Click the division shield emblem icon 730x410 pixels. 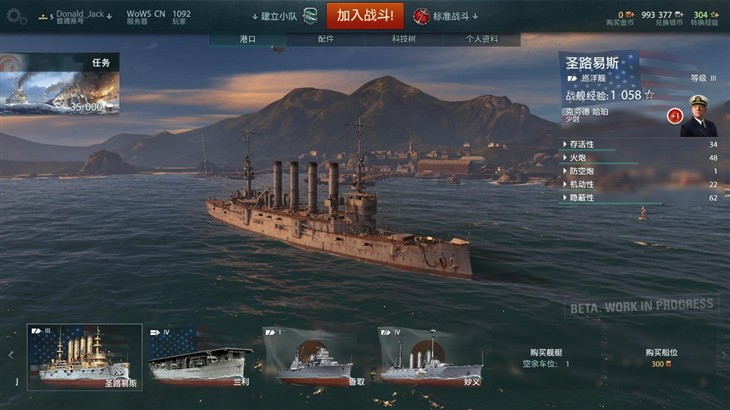click(x=310, y=16)
